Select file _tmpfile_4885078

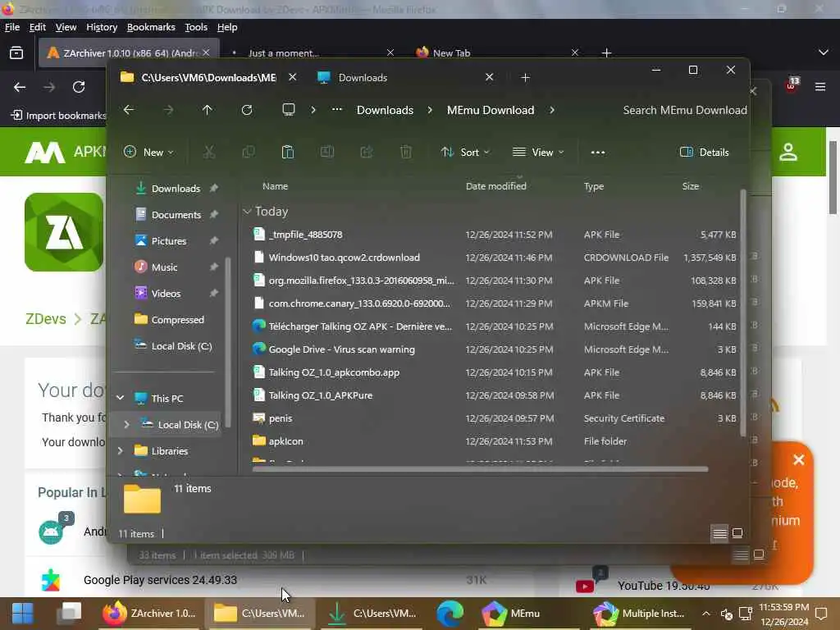pos(495,234)
